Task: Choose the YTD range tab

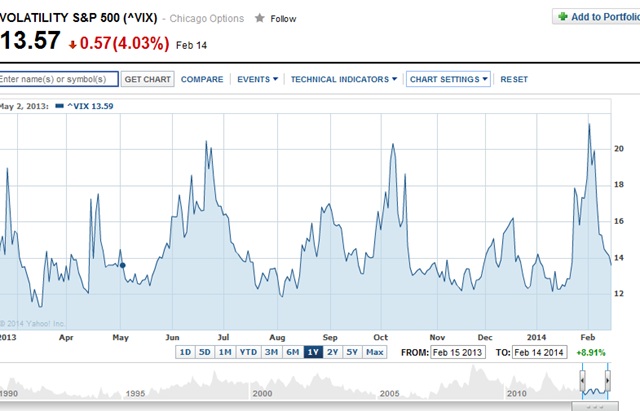Action: [248, 352]
